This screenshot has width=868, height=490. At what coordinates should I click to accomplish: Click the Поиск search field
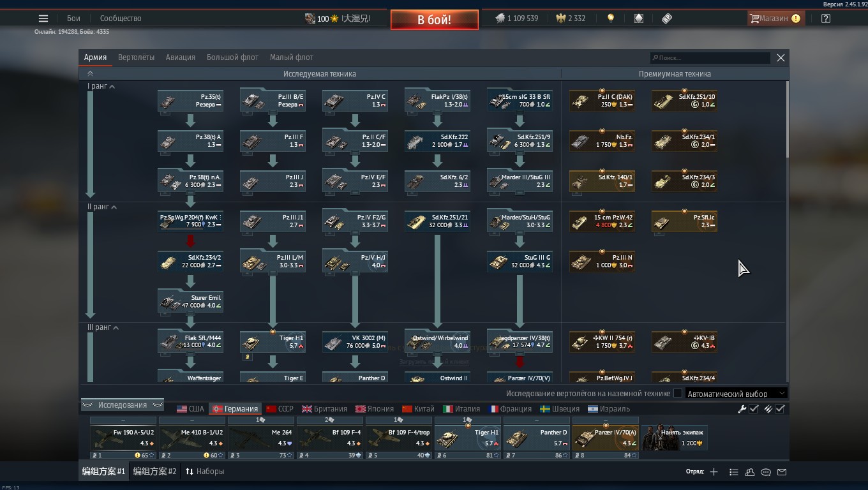pos(710,58)
